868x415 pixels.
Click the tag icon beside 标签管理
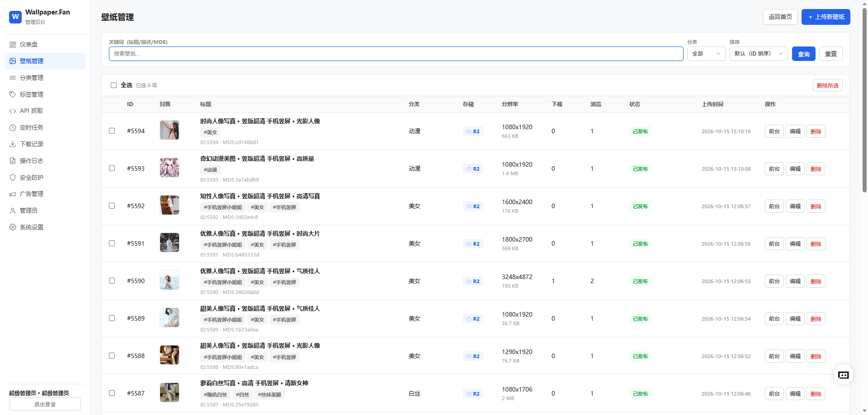pos(13,94)
